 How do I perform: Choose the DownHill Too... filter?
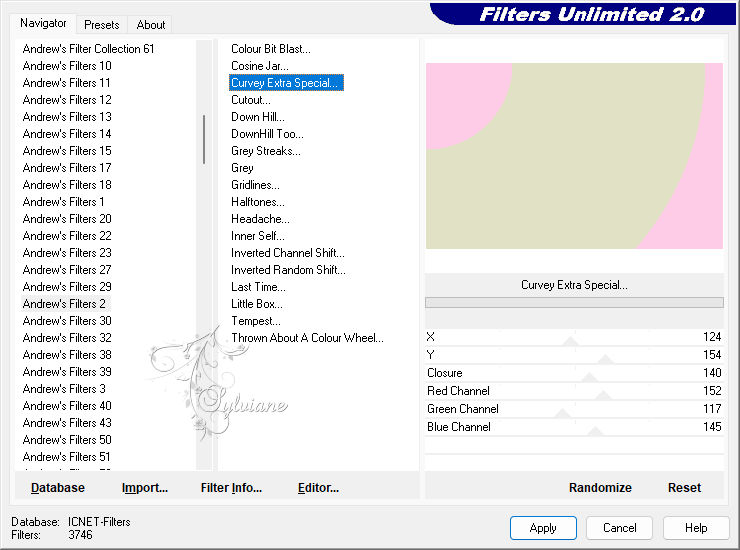pyautogui.click(x=268, y=134)
